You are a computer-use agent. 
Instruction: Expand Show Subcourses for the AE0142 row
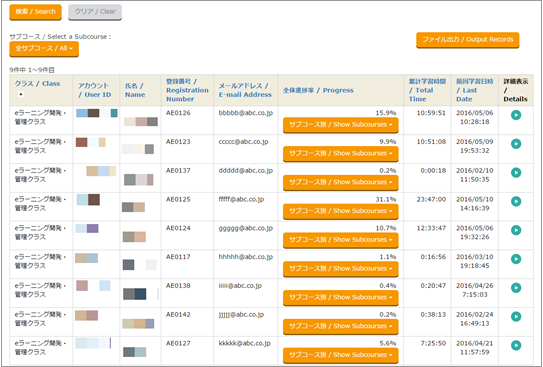coord(340,326)
